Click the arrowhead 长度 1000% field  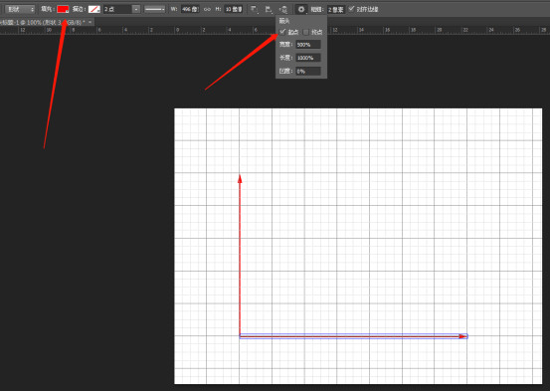click(308, 58)
